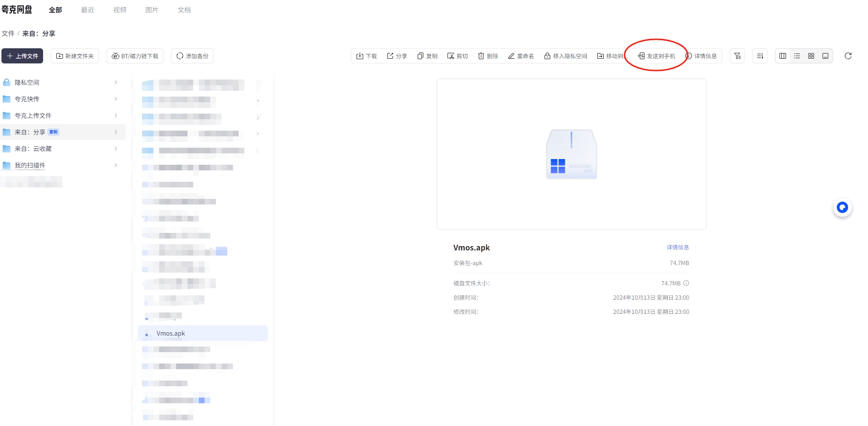Switch to column view mode
Image resolution: width=868 pixels, height=426 pixels.
(x=783, y=56)
